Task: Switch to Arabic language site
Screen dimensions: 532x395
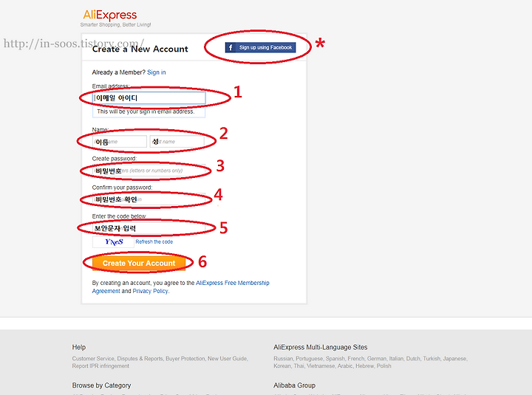Action: point(345,366)
